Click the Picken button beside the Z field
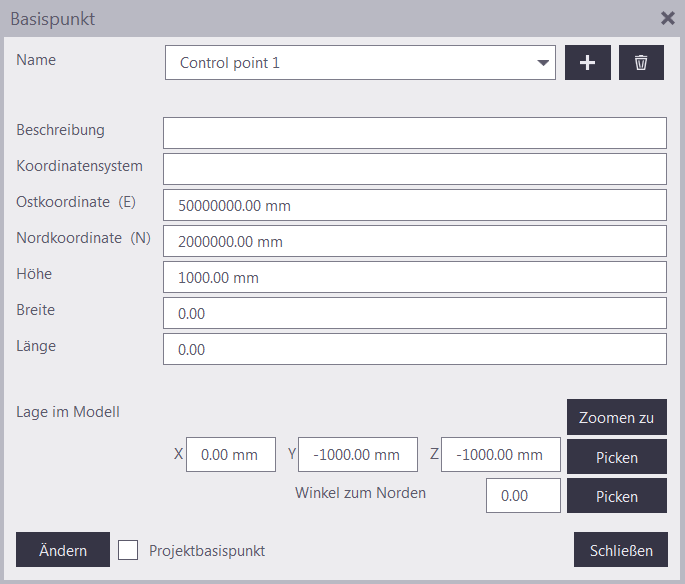 coord(616,457)
